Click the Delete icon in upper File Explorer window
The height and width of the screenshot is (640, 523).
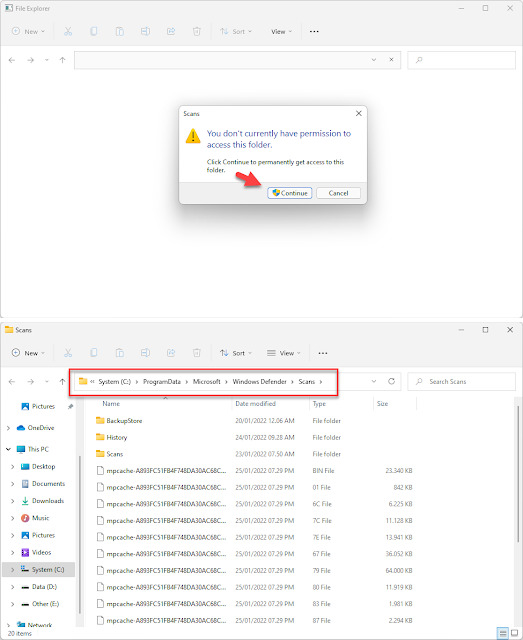click(x=196, y=31)
